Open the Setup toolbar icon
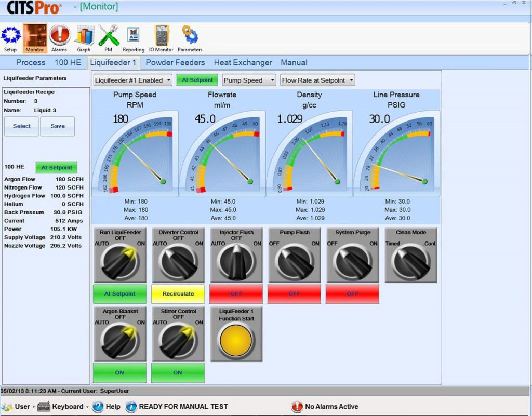Viewport: 532px width, 416px height. (x=10, y=38)
